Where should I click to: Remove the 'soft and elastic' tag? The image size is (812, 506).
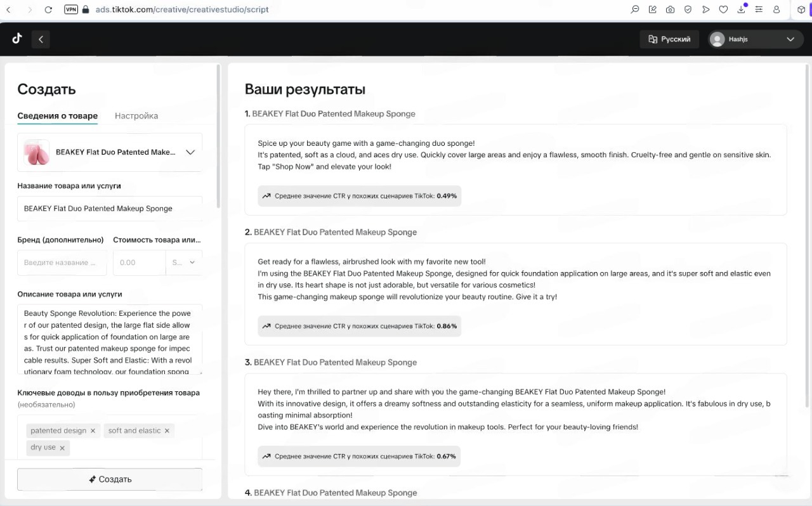tap(167, 431)
